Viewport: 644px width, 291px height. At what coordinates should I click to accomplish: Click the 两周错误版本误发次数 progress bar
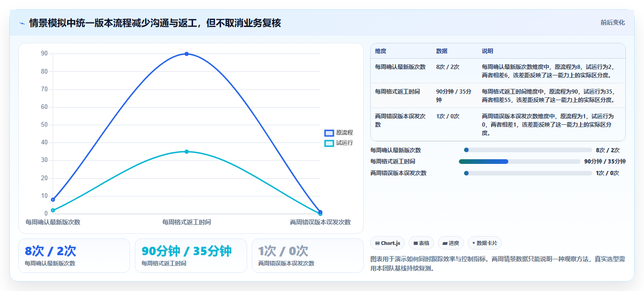(528, 173)
